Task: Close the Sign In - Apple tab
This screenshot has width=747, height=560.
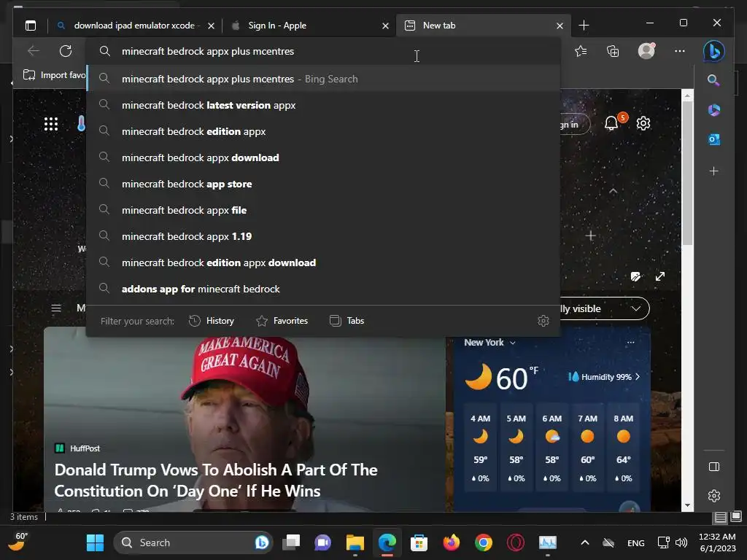Action: (385, 26)
